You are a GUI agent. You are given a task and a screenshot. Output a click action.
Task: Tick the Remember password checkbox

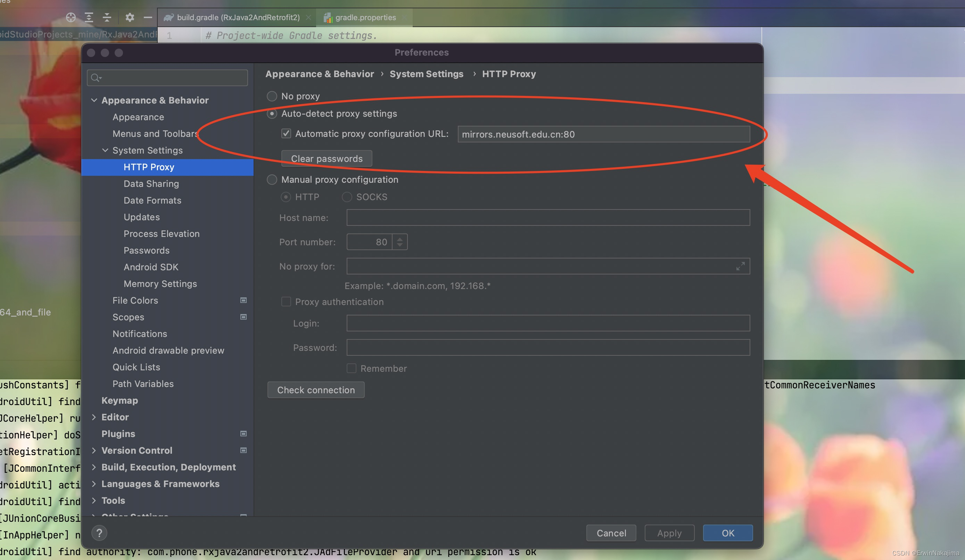point(351,369)
